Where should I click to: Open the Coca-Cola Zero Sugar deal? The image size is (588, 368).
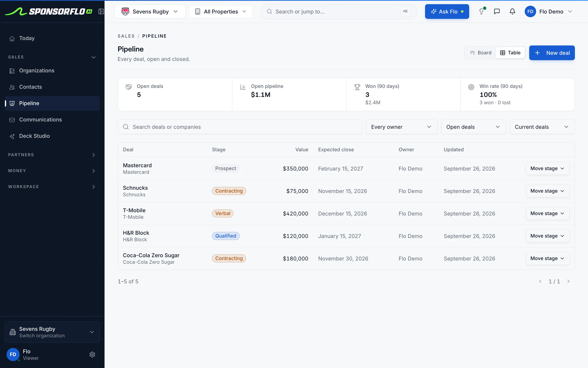[x=151, y=255]
